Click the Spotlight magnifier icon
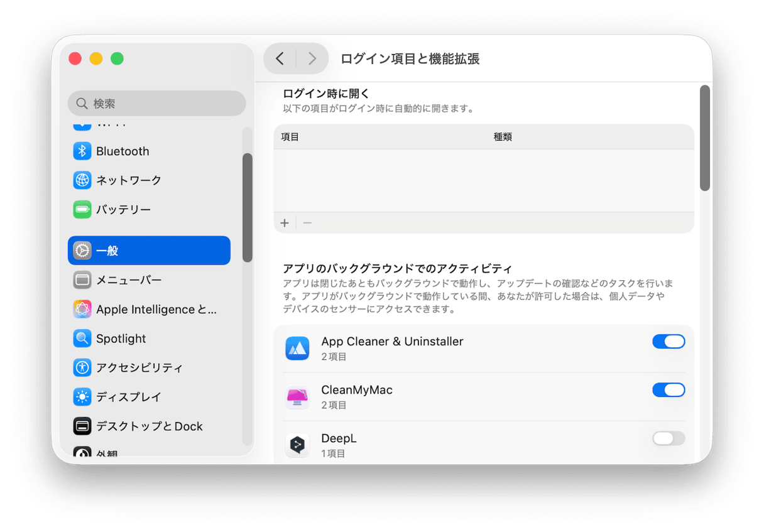This screenshot has width=764, height=532. 82,339
